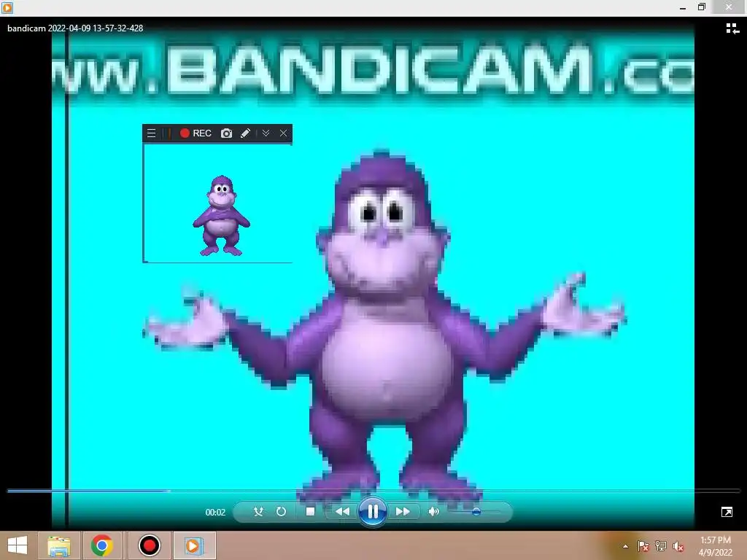Restore down the media player window
Screen dimensions: 747x560
click(702, 7)
